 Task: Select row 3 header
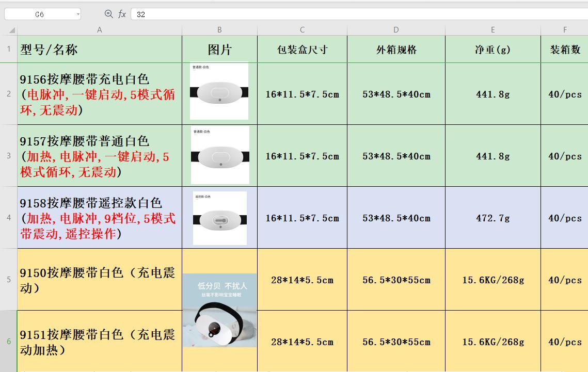9,155
